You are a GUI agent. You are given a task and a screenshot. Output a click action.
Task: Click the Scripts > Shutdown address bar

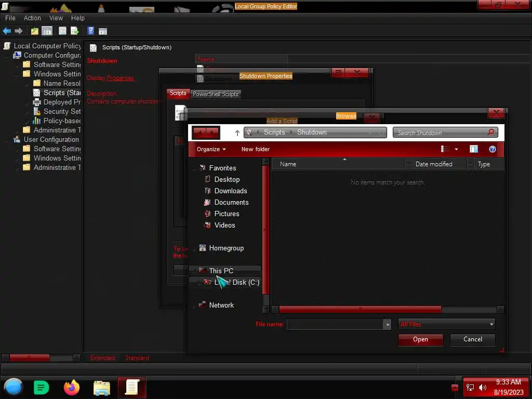(x=315, y=132)
